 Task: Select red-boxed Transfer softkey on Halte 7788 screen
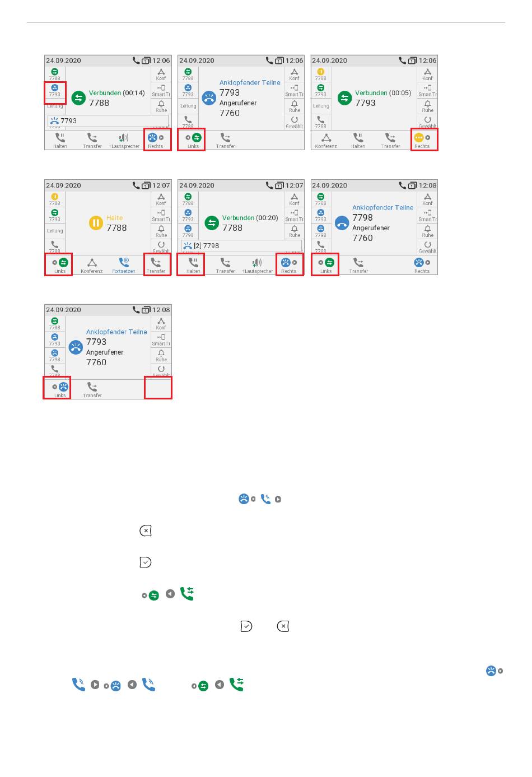tap(157, 264)
